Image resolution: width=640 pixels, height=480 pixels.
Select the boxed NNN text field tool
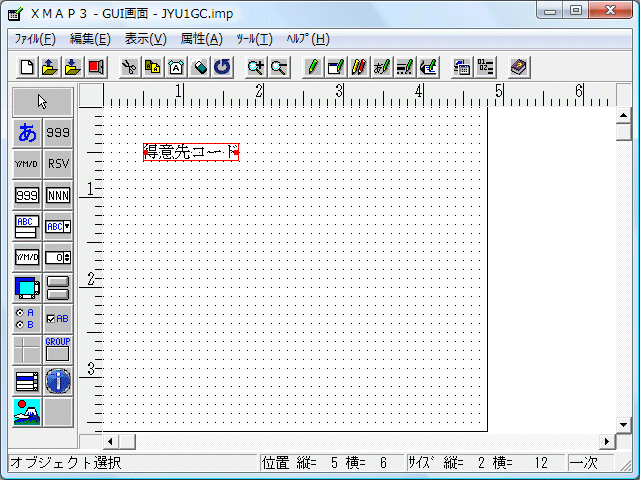click(58, 195)
